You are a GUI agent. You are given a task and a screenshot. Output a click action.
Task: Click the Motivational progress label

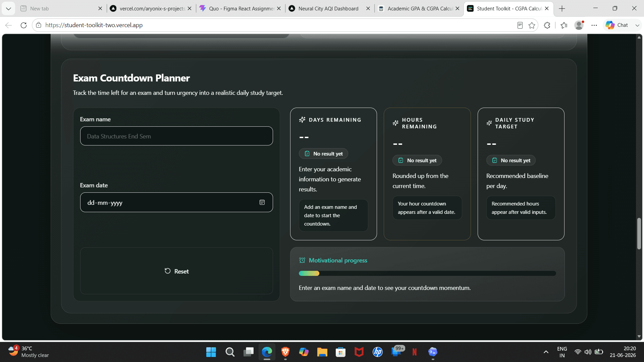(338, 260)
